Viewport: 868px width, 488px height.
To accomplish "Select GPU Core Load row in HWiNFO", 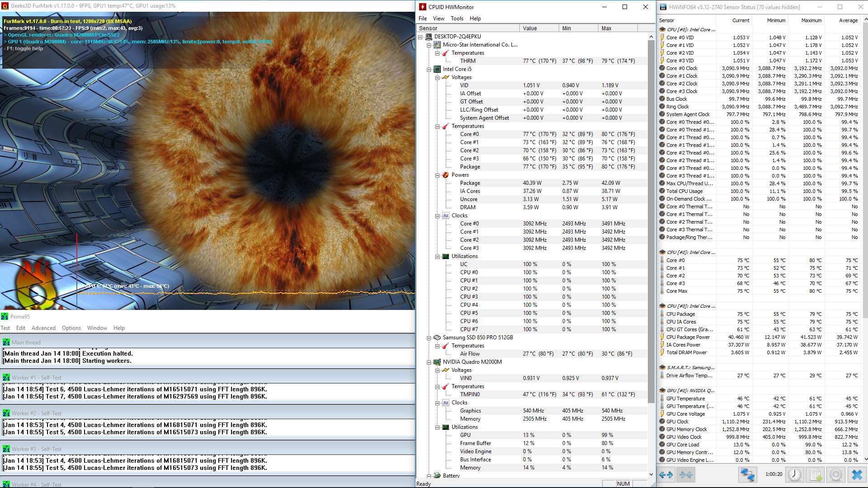I will 759,445.
